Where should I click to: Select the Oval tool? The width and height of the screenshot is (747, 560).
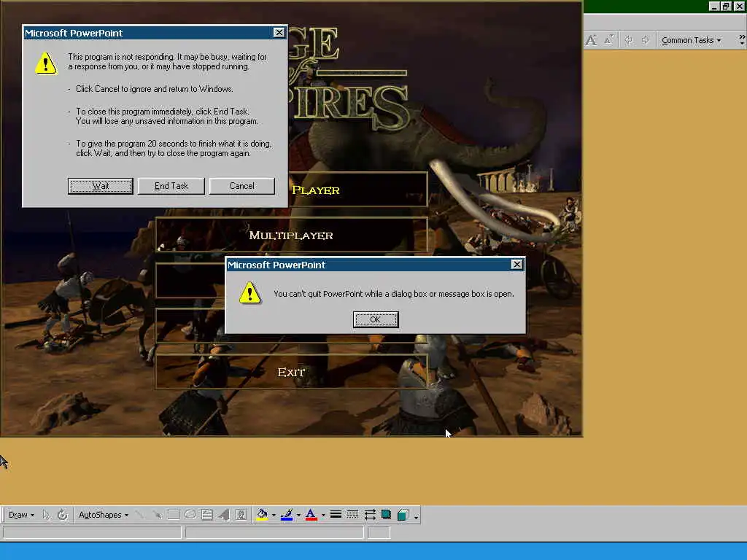(x=190, y=515)
